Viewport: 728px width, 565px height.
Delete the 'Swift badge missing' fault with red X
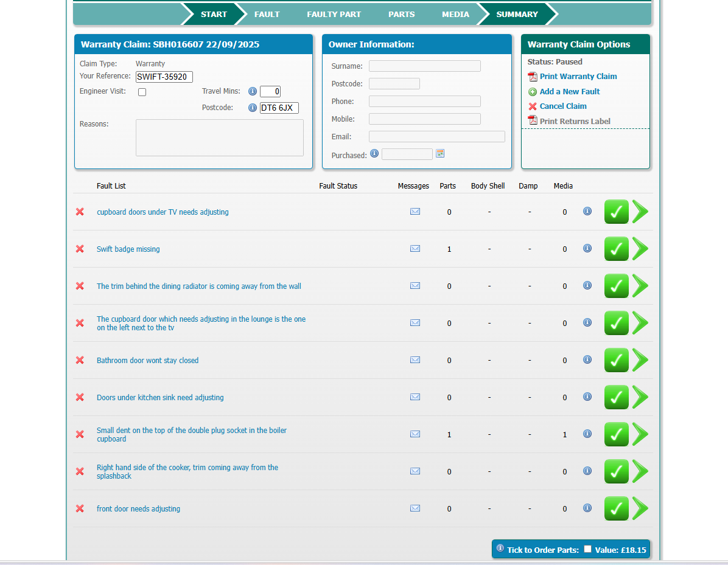[80, 249]
